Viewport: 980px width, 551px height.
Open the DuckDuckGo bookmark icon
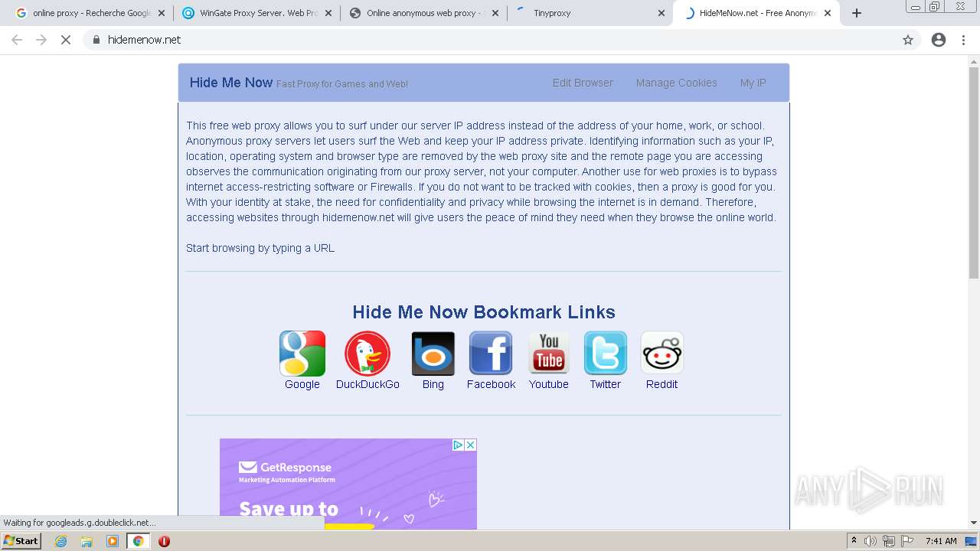point(367,354)
